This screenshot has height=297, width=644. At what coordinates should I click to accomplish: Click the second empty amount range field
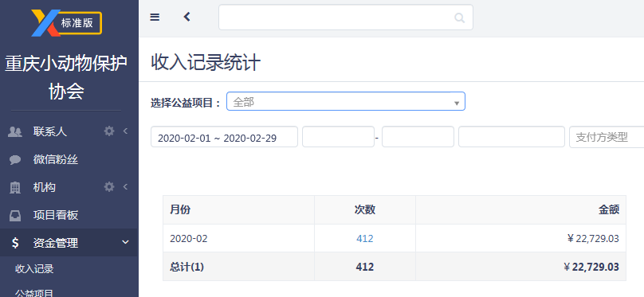coord(418,137)
